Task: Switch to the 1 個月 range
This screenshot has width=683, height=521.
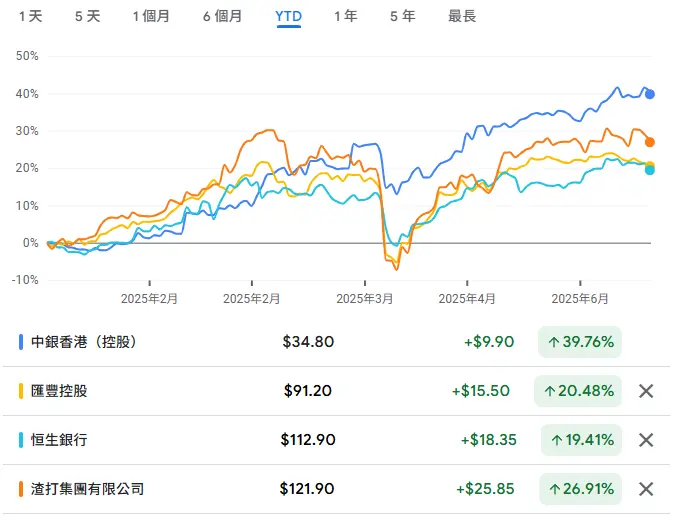Action: 151,17
